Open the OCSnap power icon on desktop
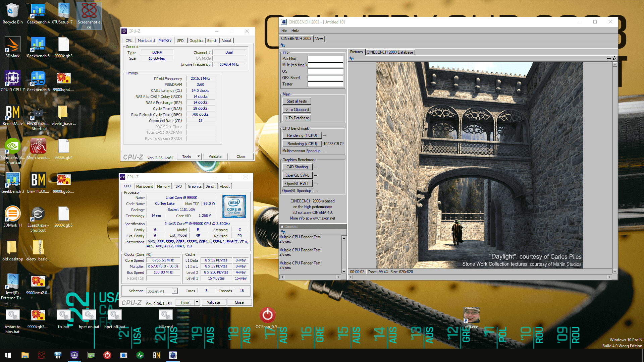Viewport: 644px width, 362px height. 267,318
